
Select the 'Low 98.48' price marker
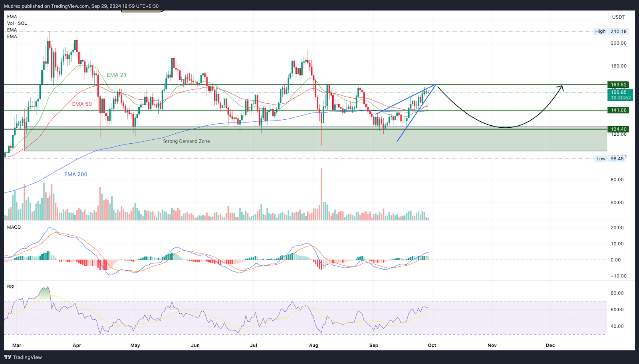click(x=610, y=158)
